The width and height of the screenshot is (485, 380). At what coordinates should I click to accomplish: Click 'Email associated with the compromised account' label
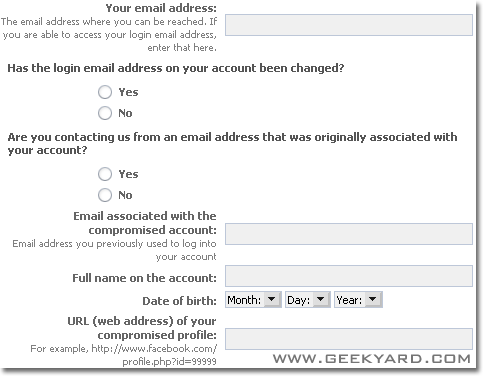pyautogui.click(x=145, y=223)
